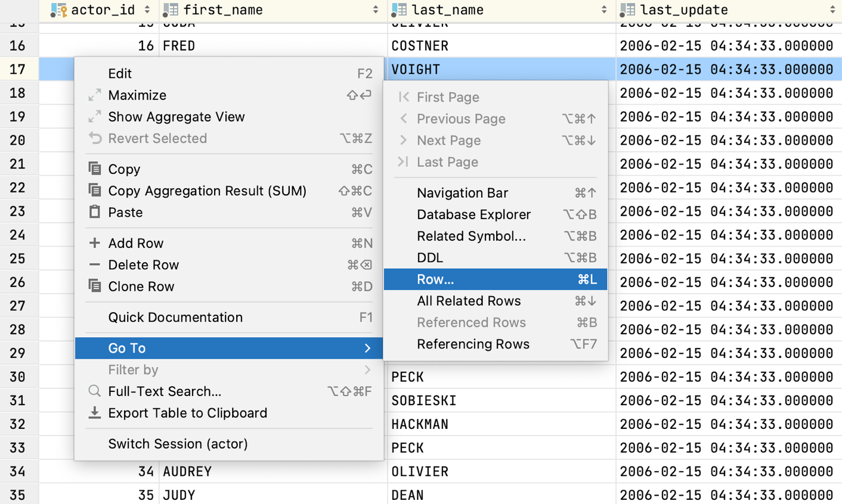Click the COSTNER last_name cell
Screen dimensions: 842x504
[502, 45]
